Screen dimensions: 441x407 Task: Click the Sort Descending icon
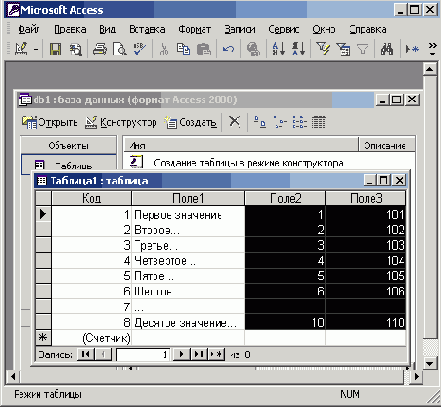pos(298,49)
